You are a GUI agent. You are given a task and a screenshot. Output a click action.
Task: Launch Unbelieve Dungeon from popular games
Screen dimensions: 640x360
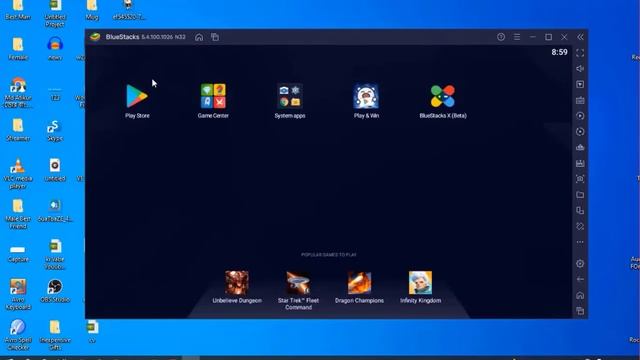[x=237, y=283]
